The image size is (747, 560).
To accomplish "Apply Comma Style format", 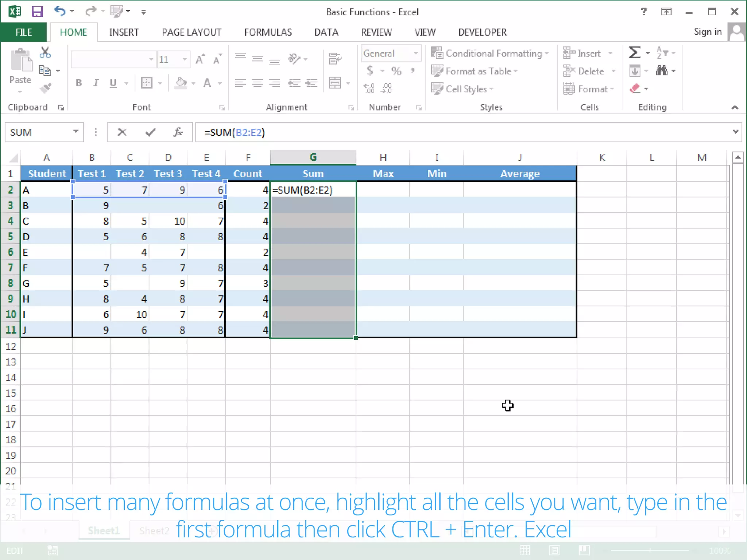I will [x=413, y=70].
